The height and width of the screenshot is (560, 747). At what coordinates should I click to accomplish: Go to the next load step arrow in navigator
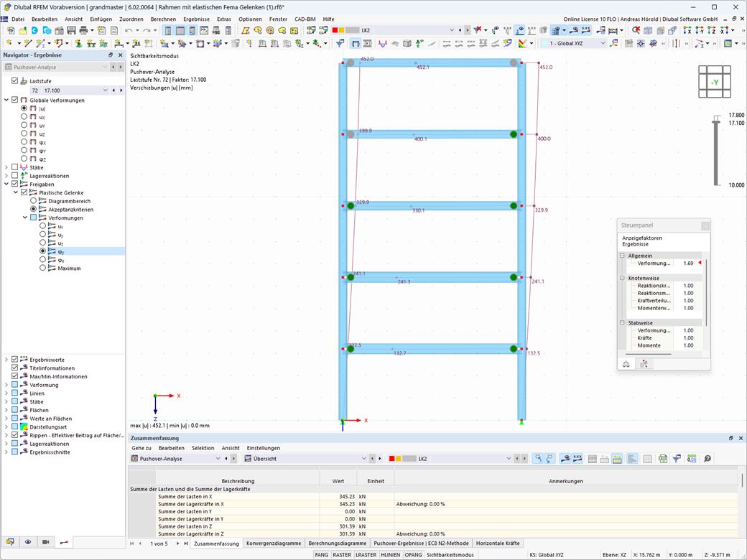click(121, 90)
